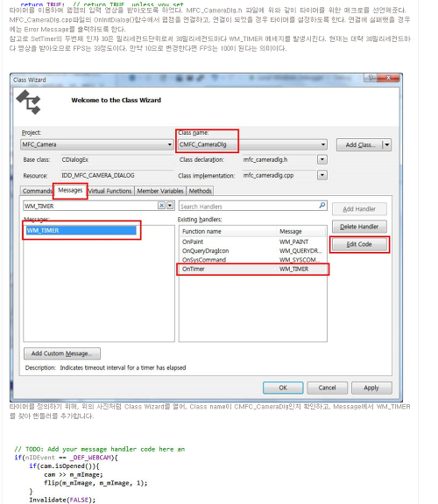Click the CDialogEx base class field
The width and height of the screenshot is (438, 504).
(117, 160)
